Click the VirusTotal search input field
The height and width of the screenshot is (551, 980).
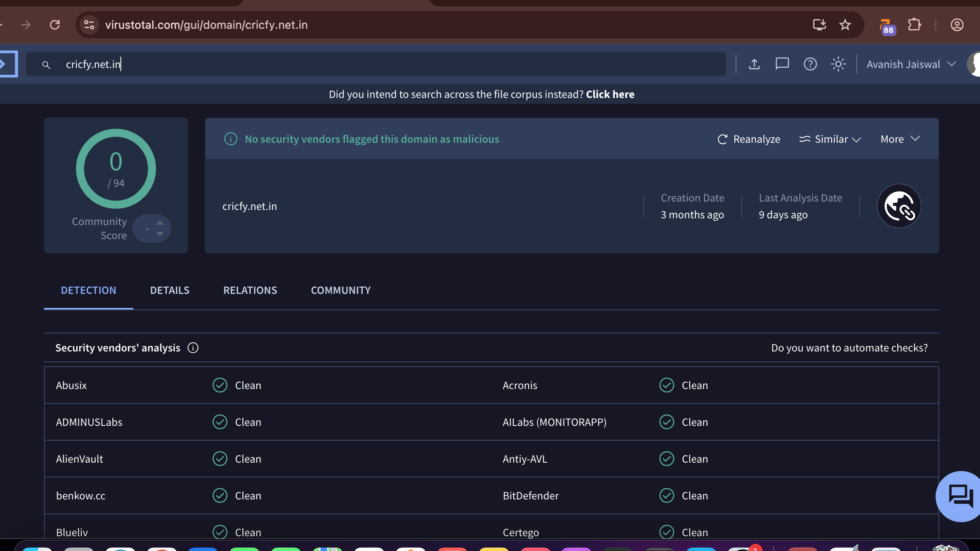376,64
